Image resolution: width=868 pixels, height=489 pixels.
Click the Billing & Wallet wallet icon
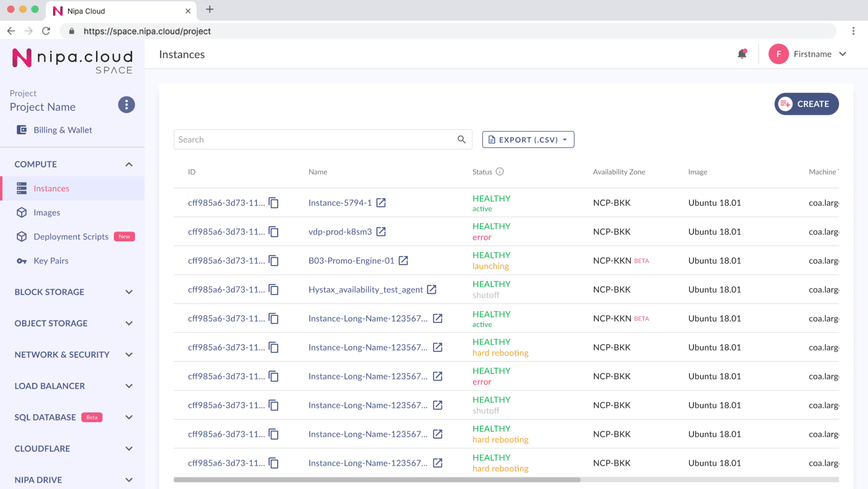pyautogui.click(x=22, y=129)
